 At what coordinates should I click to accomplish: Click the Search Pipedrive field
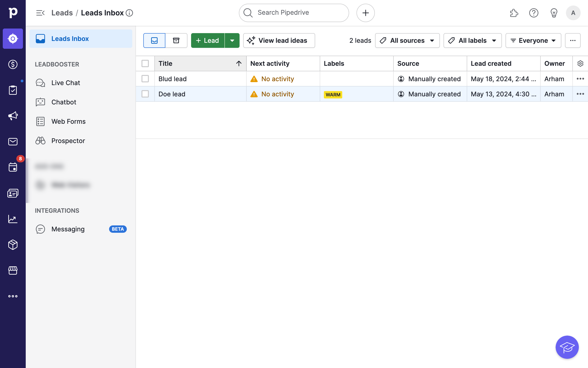point(294,13)
